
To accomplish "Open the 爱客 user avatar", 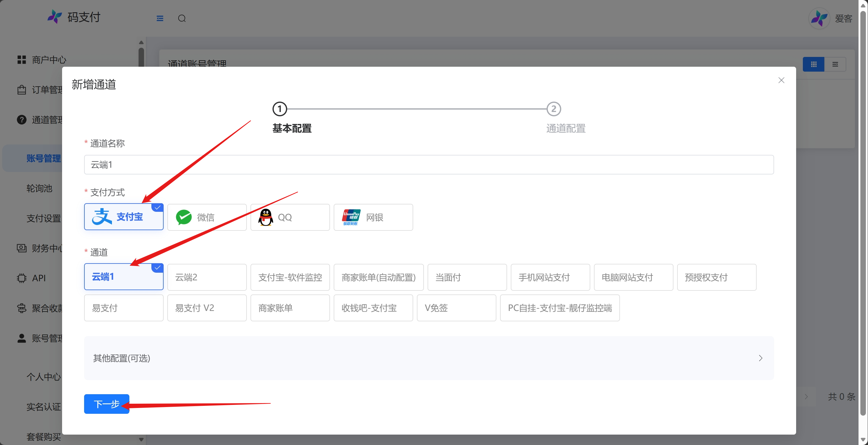I will pos(819,18).
